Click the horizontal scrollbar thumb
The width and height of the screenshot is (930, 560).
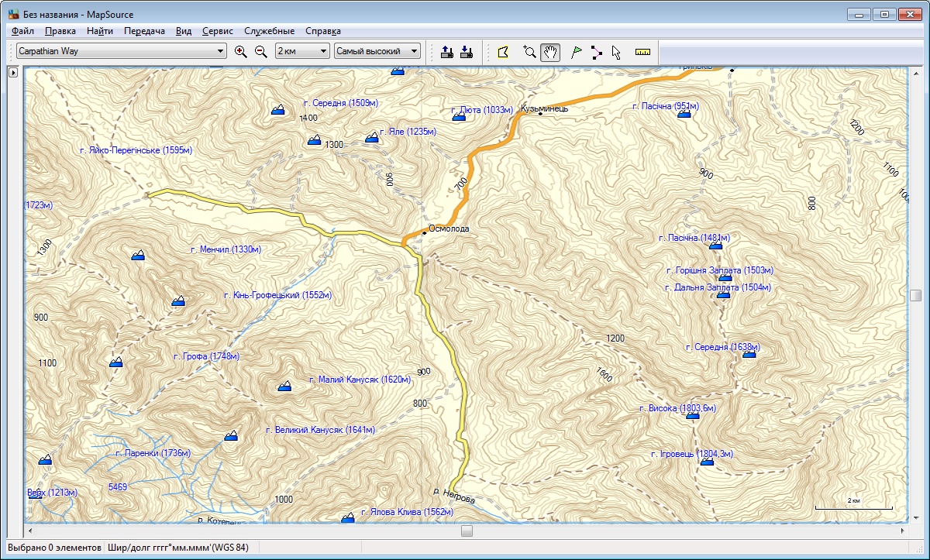467,531
